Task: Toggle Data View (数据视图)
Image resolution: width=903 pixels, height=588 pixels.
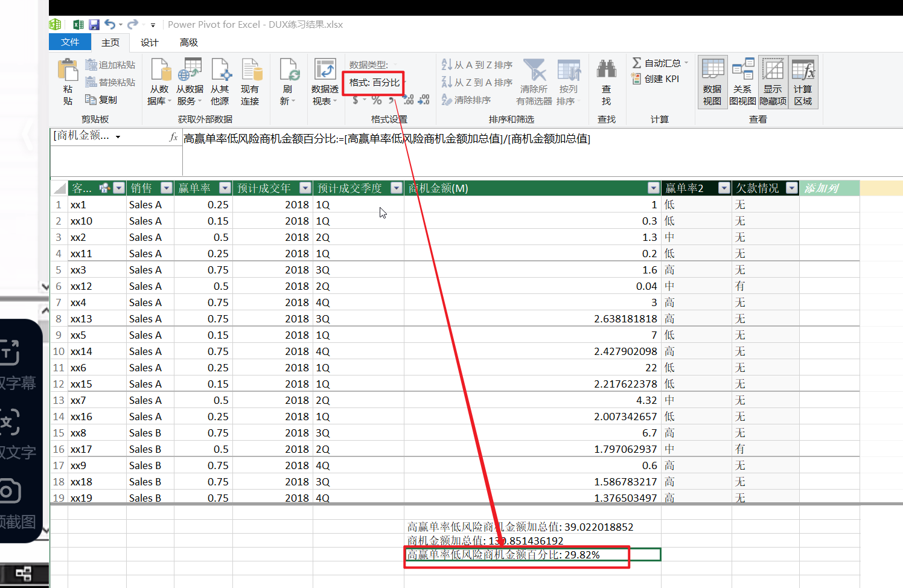Action: pyautogui.click(x=712, y=82)
